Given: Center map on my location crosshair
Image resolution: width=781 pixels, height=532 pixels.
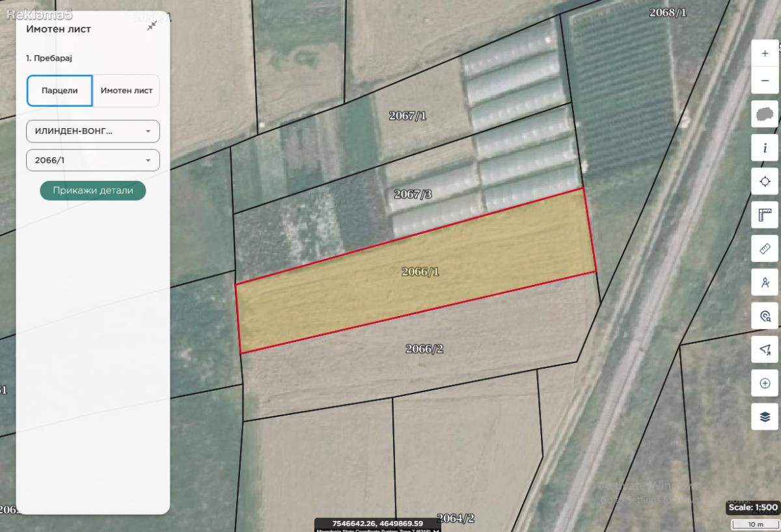Looking at the screenshot, I should coord(765,181).
